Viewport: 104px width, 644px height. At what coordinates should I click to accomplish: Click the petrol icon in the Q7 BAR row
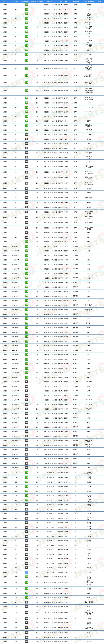tap(26, 598)
